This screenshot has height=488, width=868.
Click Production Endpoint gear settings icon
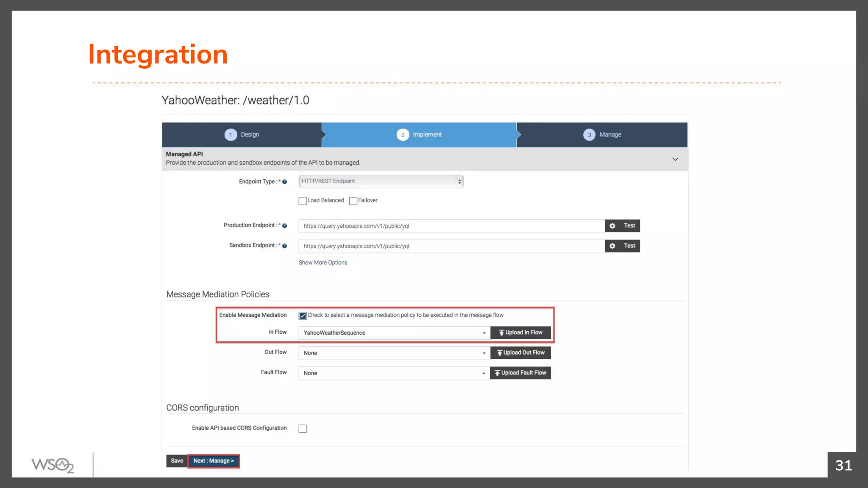pyautogui.click(x=612, y=226)
